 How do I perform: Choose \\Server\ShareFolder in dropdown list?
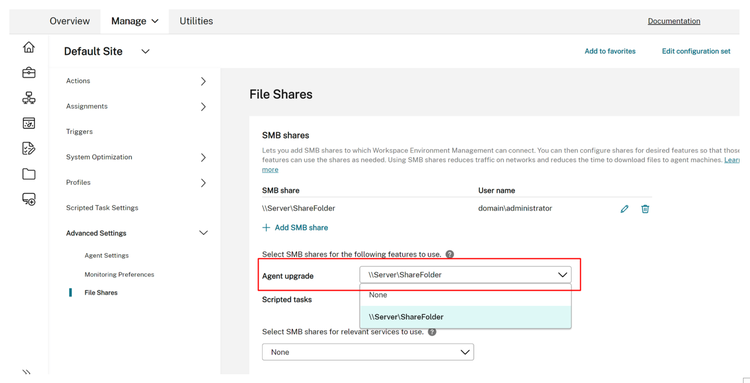pos(465,317)
